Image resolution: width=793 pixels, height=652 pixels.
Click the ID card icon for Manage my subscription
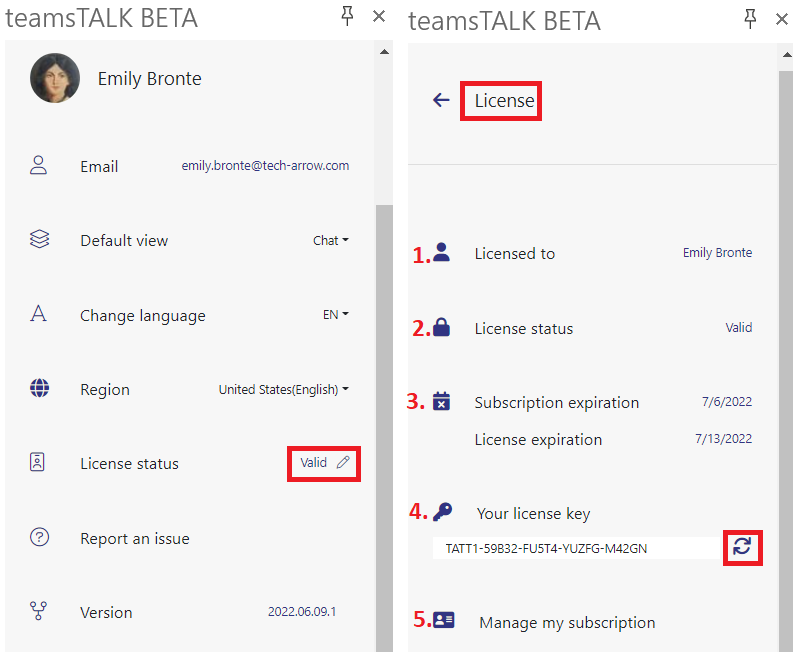[443, 620]
